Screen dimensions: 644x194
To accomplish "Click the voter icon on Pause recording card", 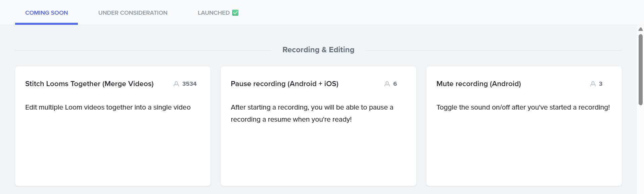I will (x=387, y=84).
